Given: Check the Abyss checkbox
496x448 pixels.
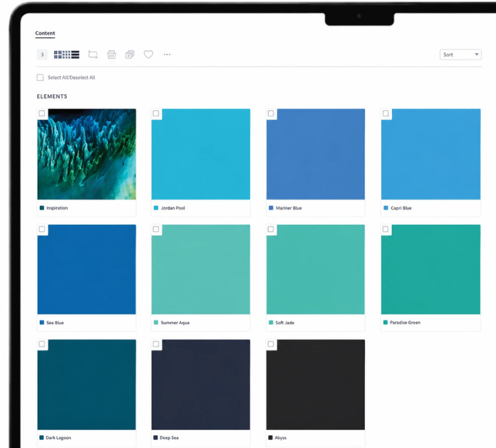Looking at the screenshot, I should [270, 344].
